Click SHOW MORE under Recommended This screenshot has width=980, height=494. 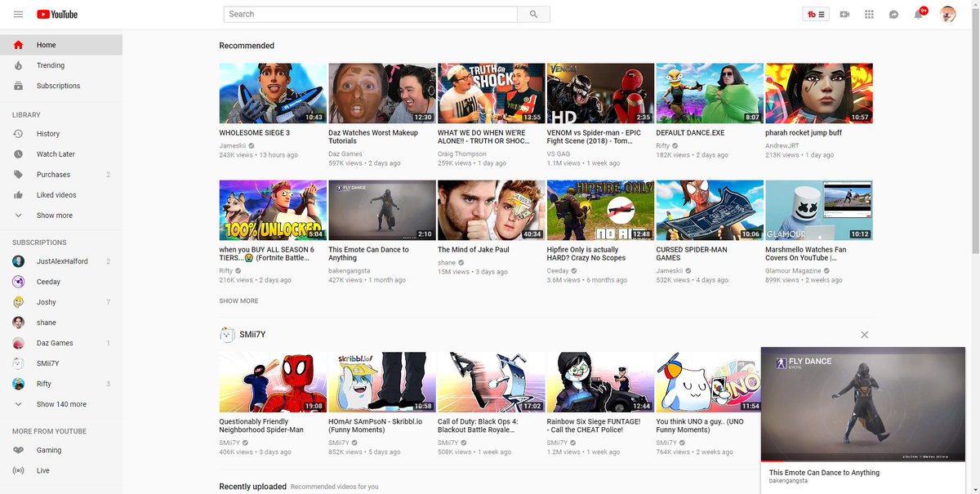(238, 301)
